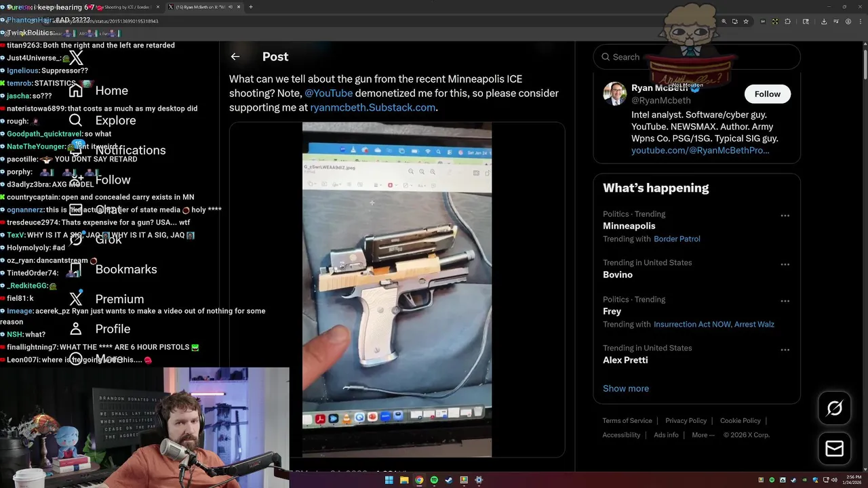Click Ryan McBeth's profile avatar

(615, 94)
